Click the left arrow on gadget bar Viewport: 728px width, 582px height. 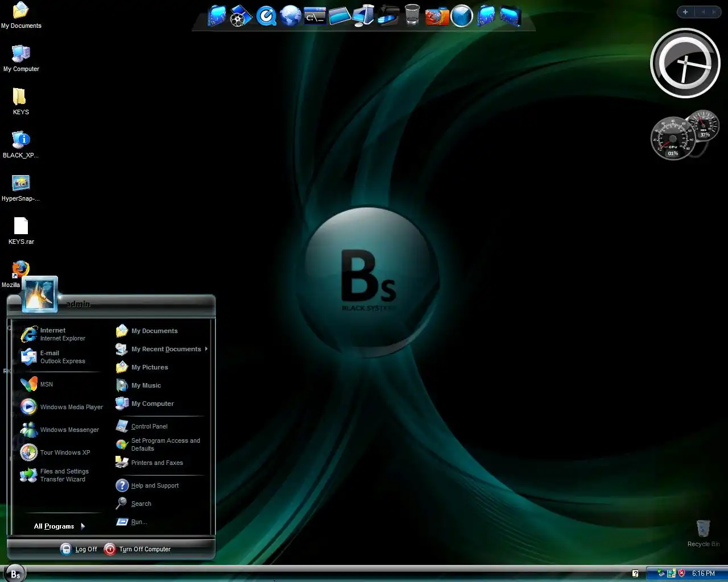click(703, 12)
